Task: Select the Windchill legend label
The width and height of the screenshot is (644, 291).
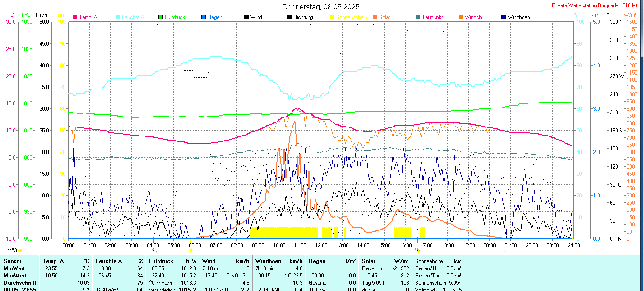Action: pyautogui.click(x=475, y=17)
